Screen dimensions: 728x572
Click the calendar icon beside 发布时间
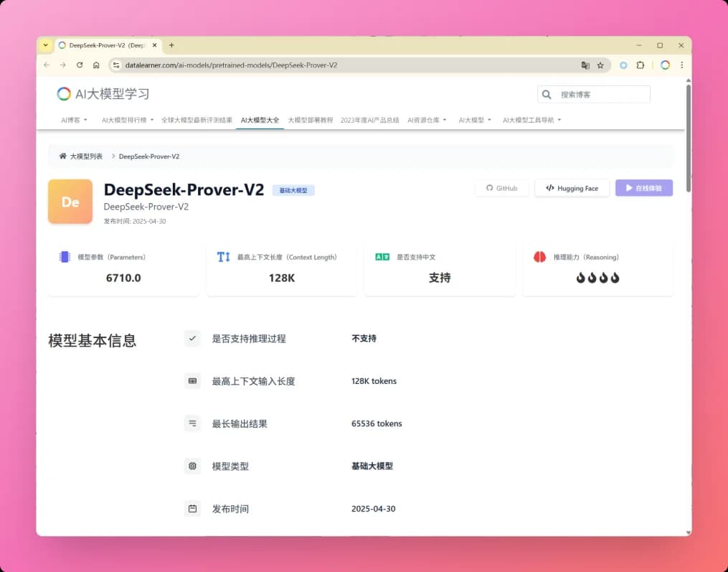(192, 508)
